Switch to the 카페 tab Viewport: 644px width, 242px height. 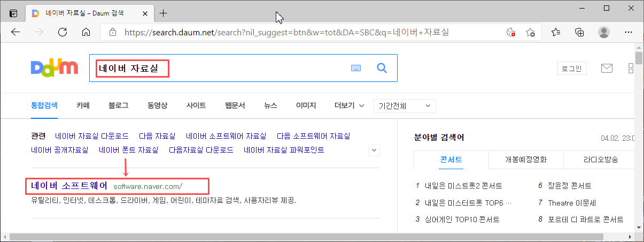pyautogui.click(x=83, y=105)
